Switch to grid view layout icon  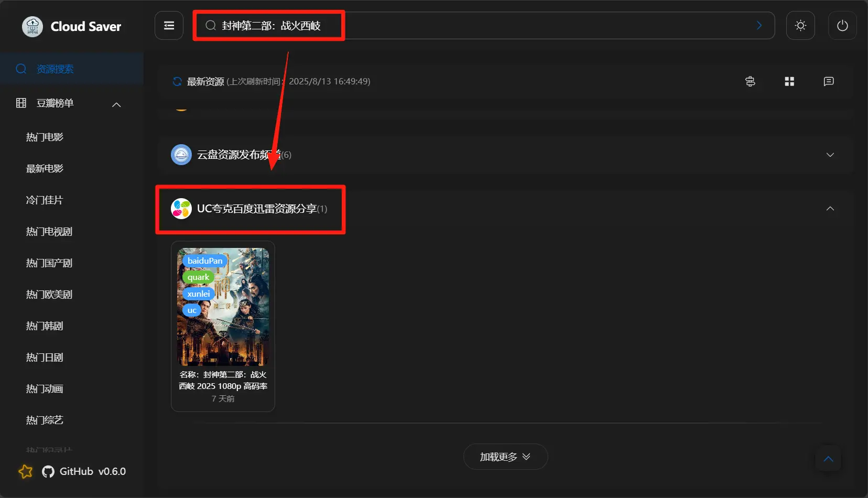(x=789, y=81)
